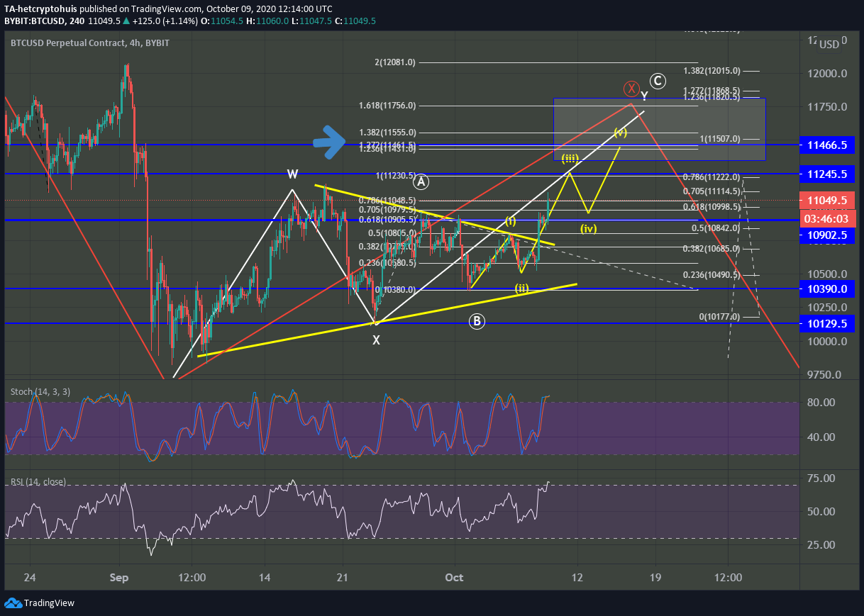This screenshot has width=864, height=616.
Task: Click the 03:46:03 countdown timer label
Action: (827, 218)
